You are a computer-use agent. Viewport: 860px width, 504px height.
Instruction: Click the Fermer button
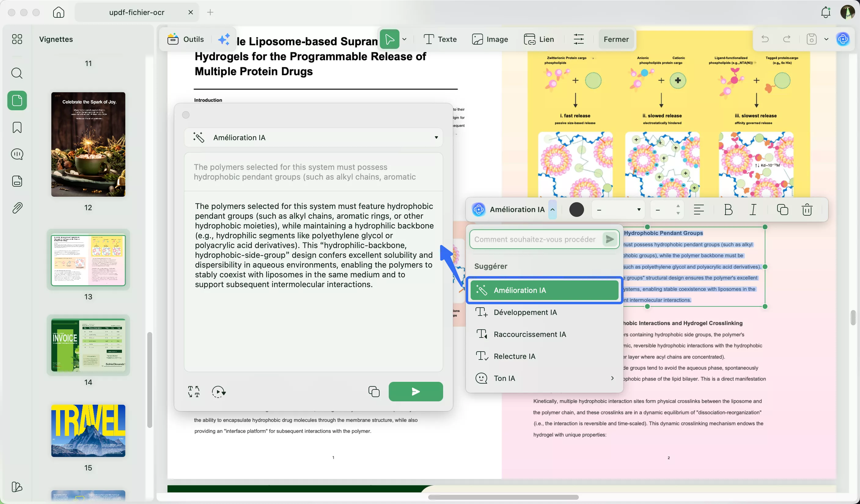616,39
